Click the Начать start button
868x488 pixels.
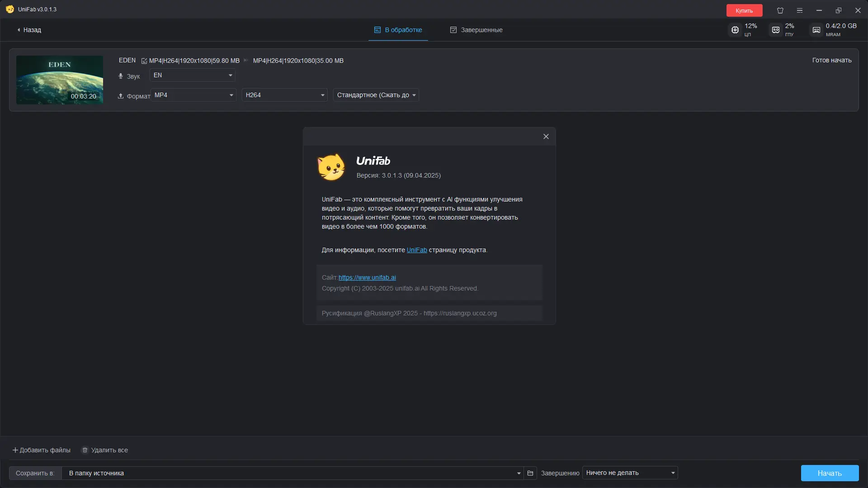(830, 473)
